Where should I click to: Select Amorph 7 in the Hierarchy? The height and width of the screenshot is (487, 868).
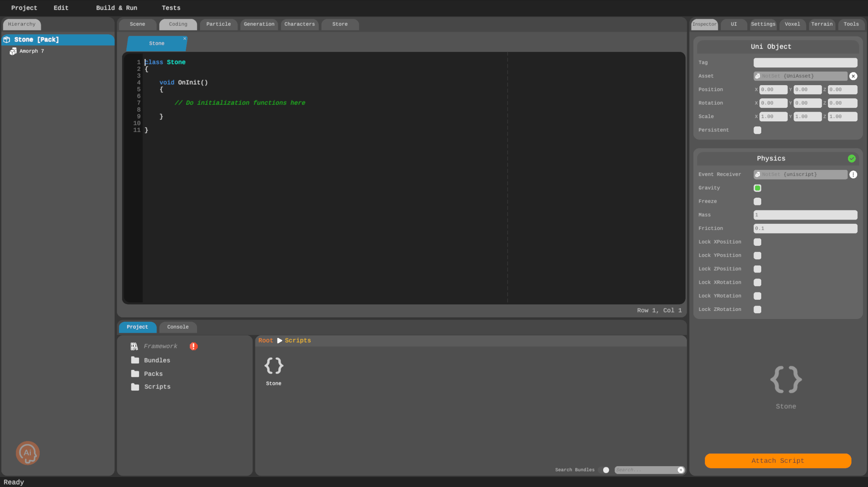tap(32, 50)
